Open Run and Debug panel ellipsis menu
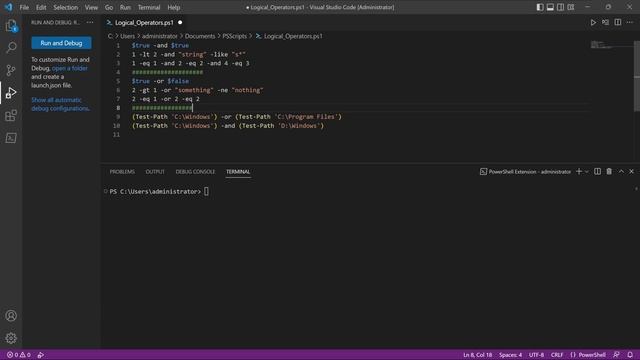Viewport: 640px width, 360px height. pos(90,22)
